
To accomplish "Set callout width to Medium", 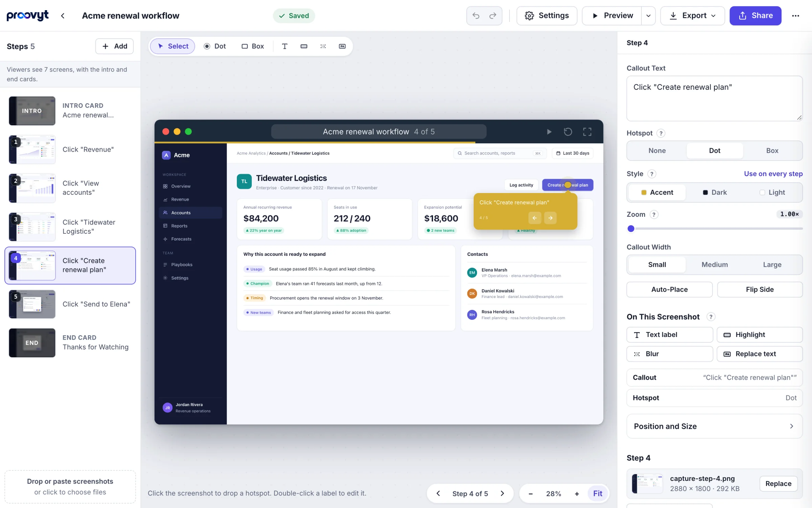I will point(715,264).
